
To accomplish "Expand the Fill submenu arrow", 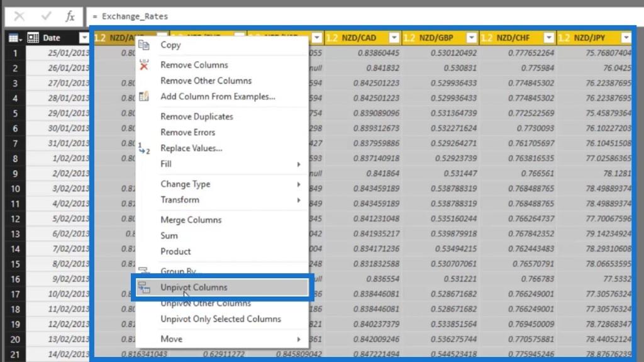I will point(299,164).
